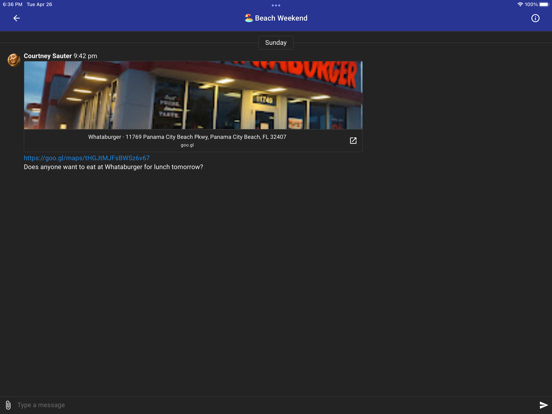Tap the multitasking three-dots icon
Screen dimensions: 552x414
pyautogui.click(x=276, y=5)
